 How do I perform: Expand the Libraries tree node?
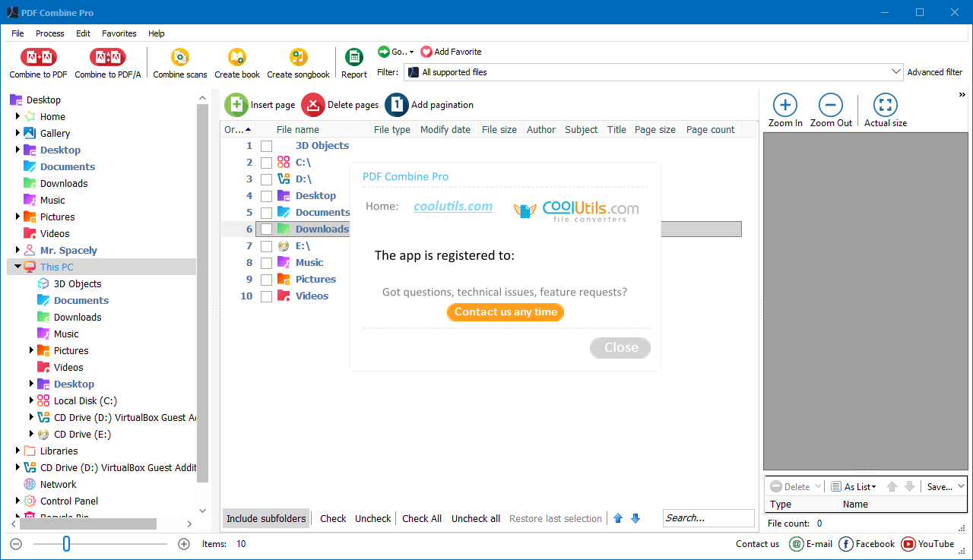tap(17, 451)
